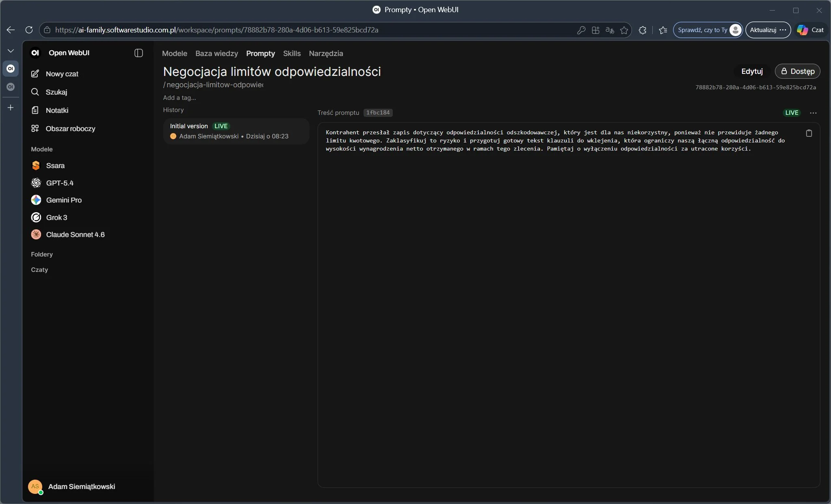The width and height of the screenshot is (831, 504).
Task: Open Szukaj search
Action: coord(87,92)
